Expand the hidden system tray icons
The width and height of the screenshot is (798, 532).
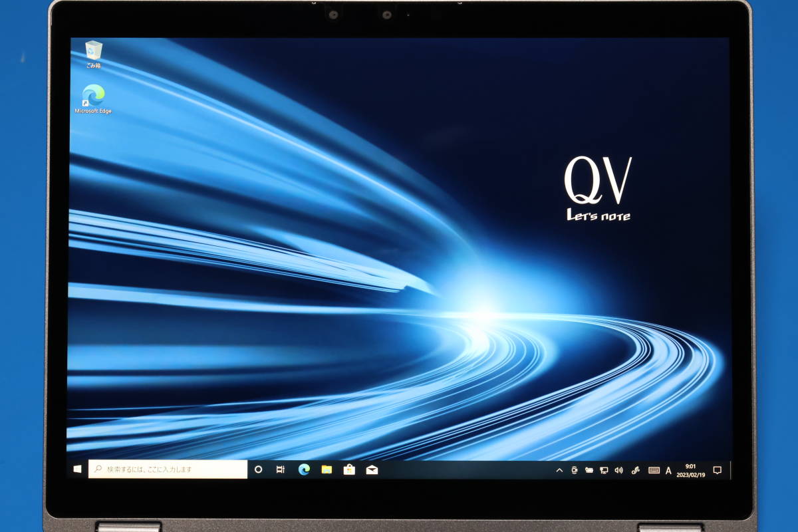click(x=559, y=470)
